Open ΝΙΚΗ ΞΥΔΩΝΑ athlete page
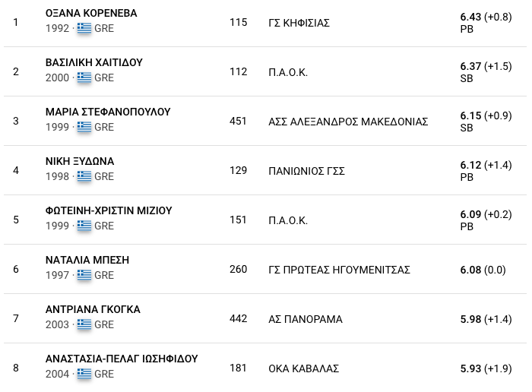The image size is (532, 392). tap(80, 162)
